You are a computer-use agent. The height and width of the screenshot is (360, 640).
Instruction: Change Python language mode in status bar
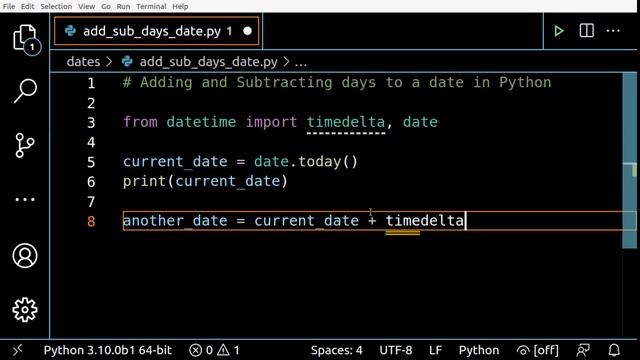click(479, 350)
